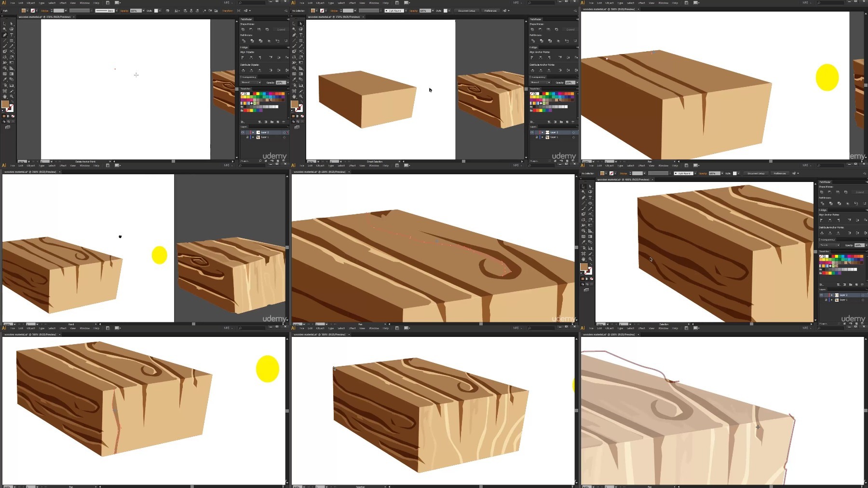Click the Fill color box in middle-right toolbar

[x=584, y=266]
